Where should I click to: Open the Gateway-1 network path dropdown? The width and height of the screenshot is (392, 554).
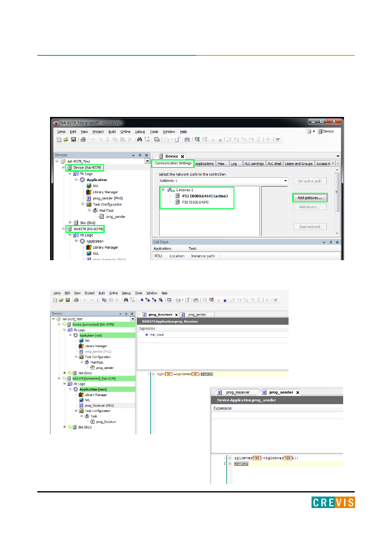coord(286,181)
